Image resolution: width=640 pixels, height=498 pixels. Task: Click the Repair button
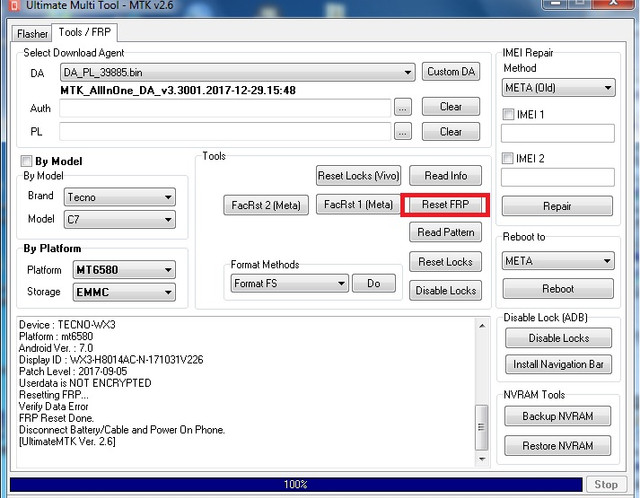[557, 206]
